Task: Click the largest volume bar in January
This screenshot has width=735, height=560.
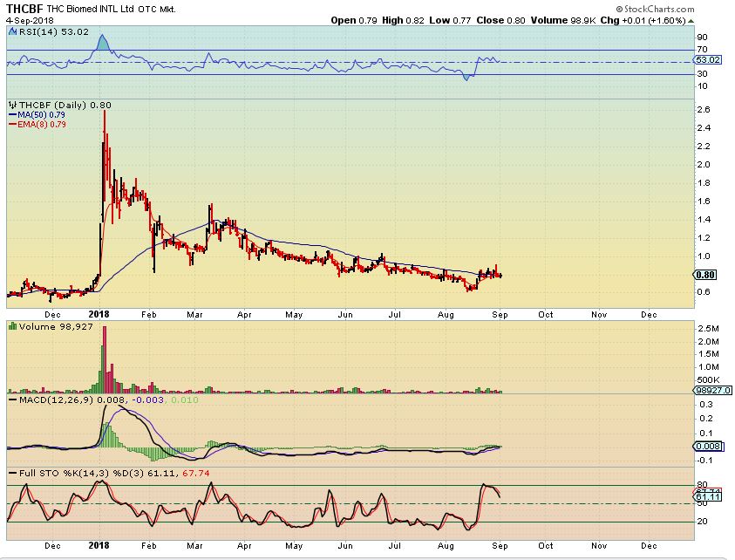Action: (105, 359)
